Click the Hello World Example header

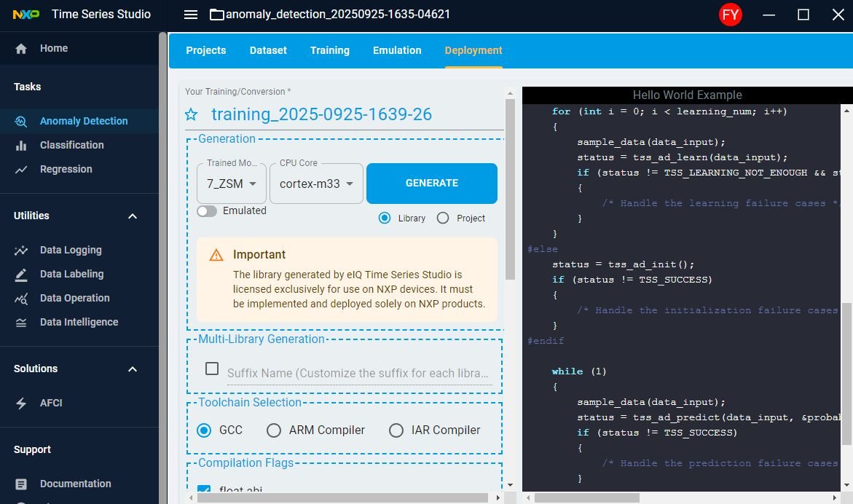click(687, 95)
